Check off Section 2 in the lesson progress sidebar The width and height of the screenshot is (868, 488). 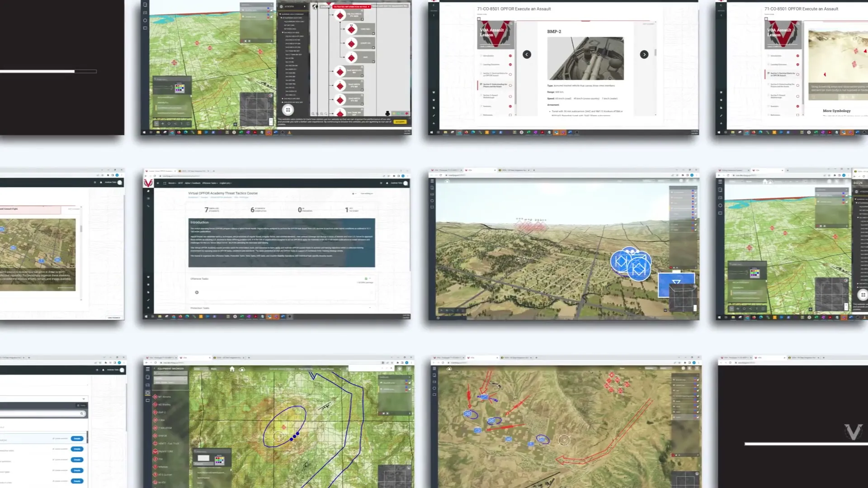coord(510,85)
